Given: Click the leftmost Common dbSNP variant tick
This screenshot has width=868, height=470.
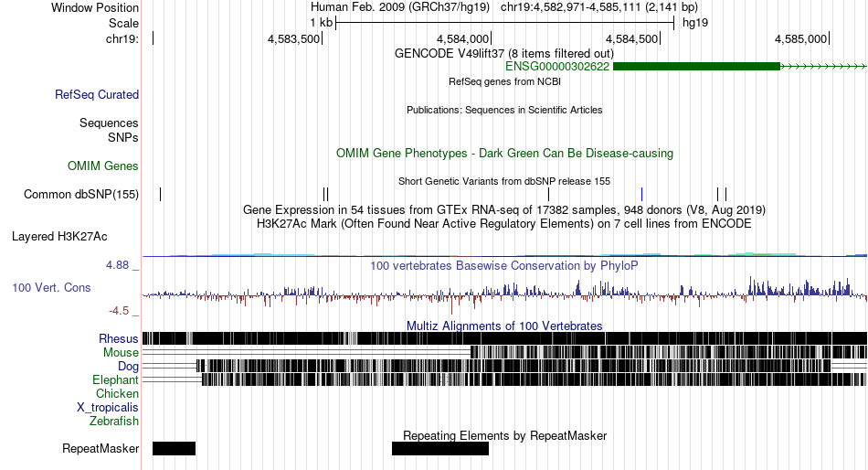Looking at the screenshot, I should click(x=161, y=194).
